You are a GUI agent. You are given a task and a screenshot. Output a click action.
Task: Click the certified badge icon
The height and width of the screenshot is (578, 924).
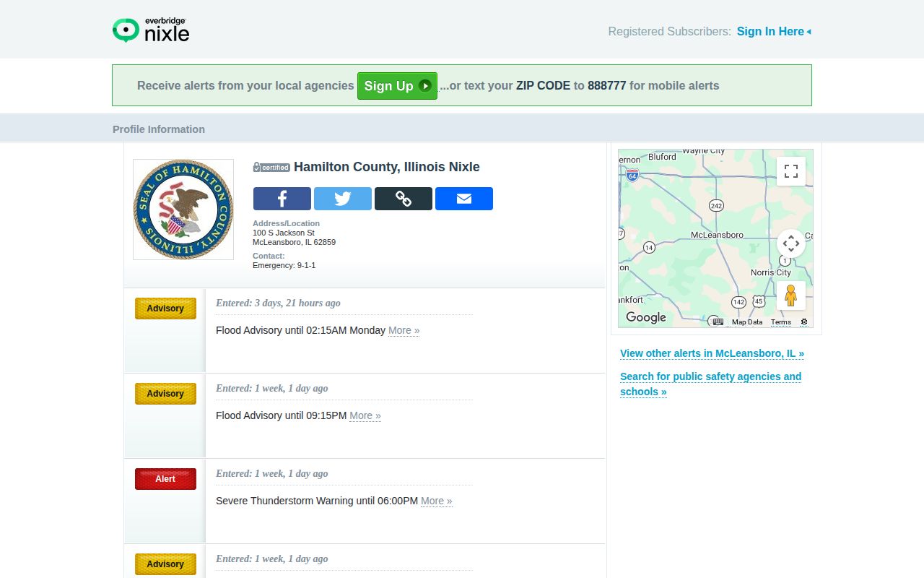(271, 168)
